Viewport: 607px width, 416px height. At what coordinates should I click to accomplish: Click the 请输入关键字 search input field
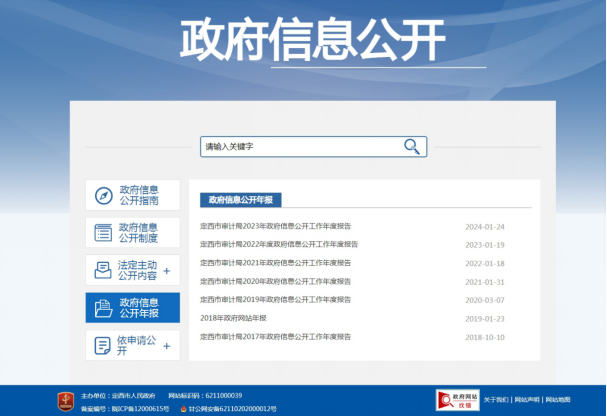(x=300, y=147)
